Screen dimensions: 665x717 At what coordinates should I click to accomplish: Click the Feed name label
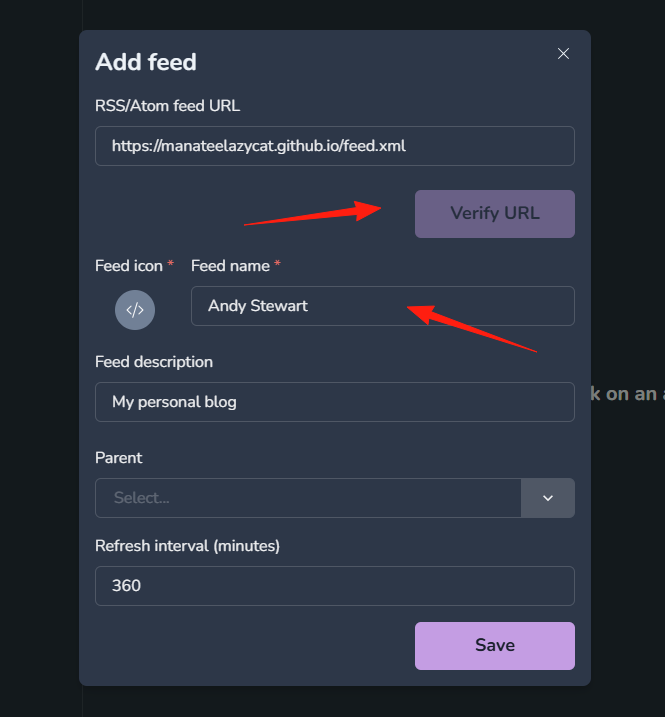tap(230, 266)
